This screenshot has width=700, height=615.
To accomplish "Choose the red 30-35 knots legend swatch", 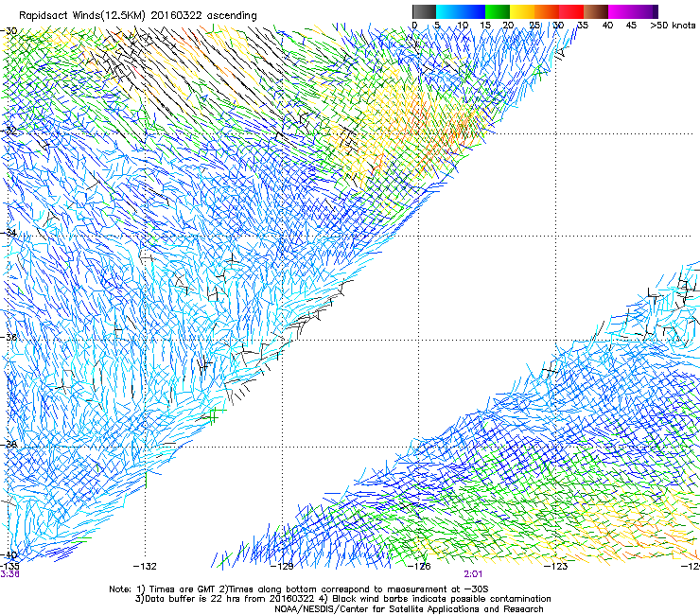I will click(571, 11).
